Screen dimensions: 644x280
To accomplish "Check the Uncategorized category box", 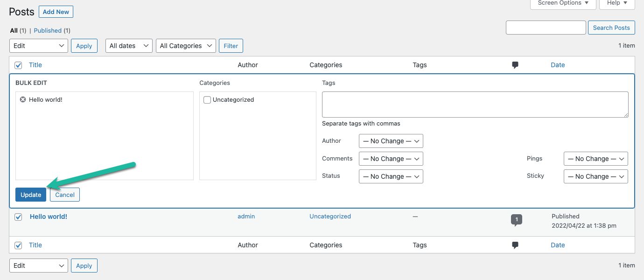I will coord(207,100).
